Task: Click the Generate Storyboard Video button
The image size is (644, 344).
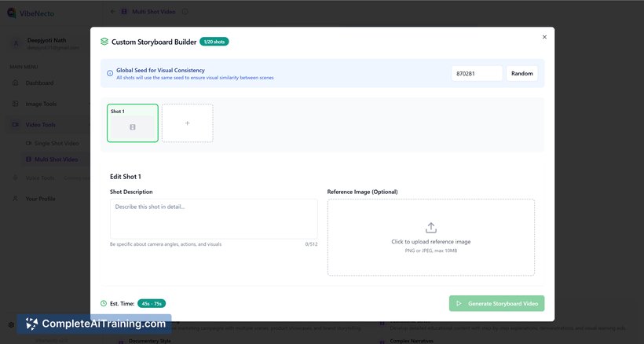Action: (x=496, y=303)
